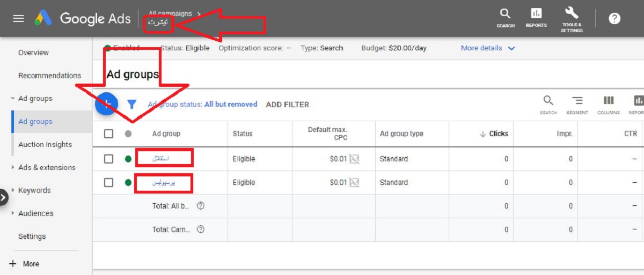
Task: Click CPC bid icon in second row
Action: (x=354, y=182)
